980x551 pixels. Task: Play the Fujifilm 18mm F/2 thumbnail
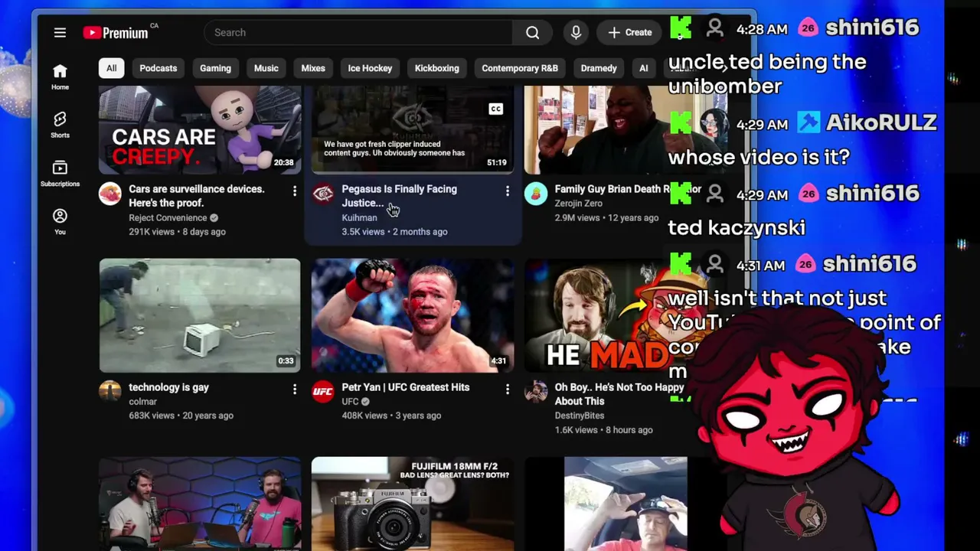click(x=413, y=504)
